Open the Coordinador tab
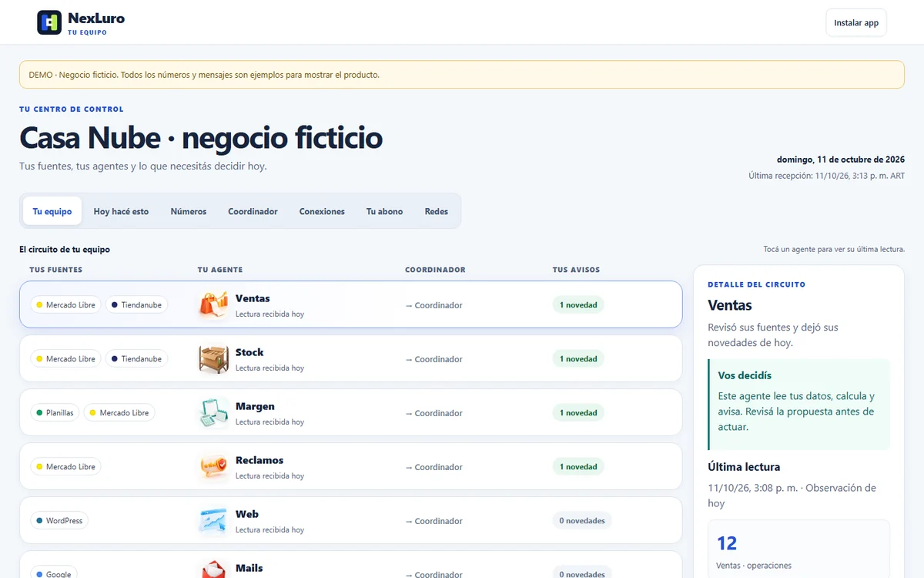This screenshot has width=924, height=578. point(253,211)
